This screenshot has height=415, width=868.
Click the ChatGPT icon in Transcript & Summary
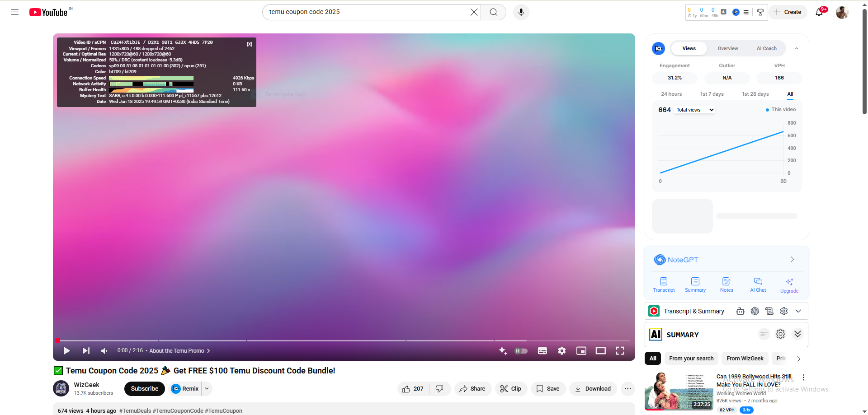click(x=755, y=311)
